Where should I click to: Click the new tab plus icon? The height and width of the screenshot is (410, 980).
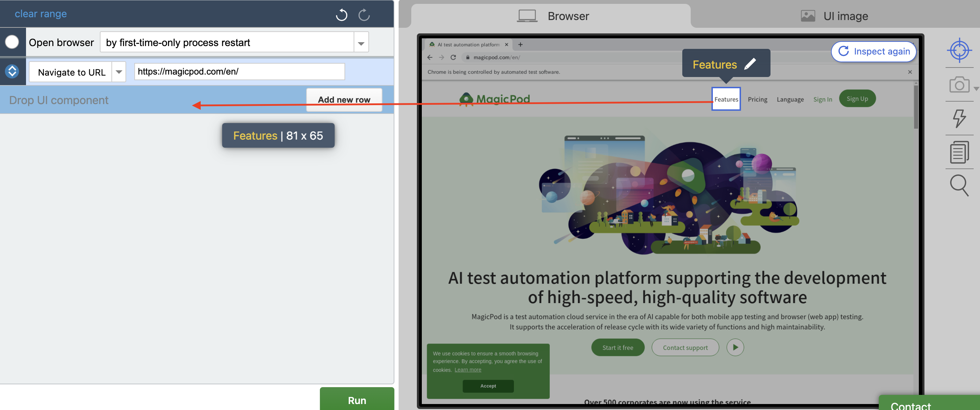tap(520, 45)
